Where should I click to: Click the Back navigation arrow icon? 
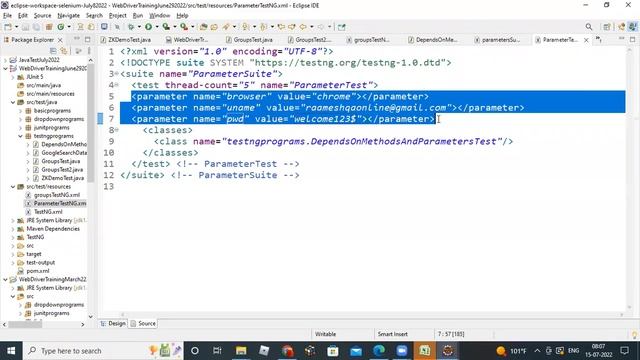click(303, 27)
